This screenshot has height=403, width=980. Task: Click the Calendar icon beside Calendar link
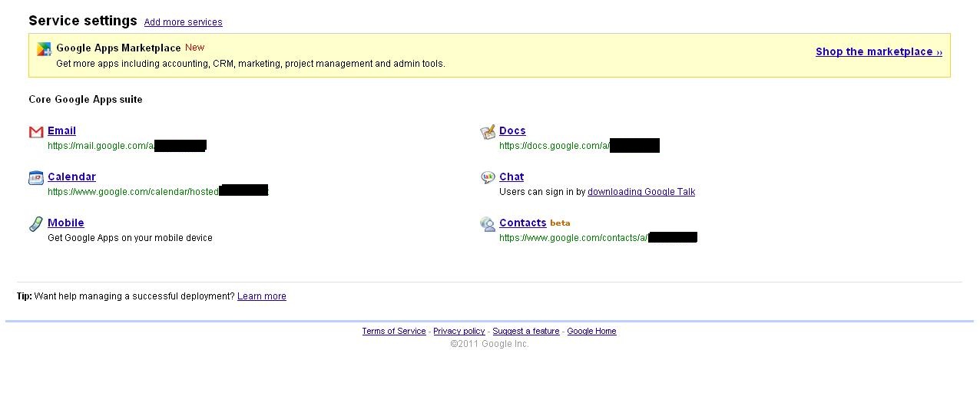[36, 178]
